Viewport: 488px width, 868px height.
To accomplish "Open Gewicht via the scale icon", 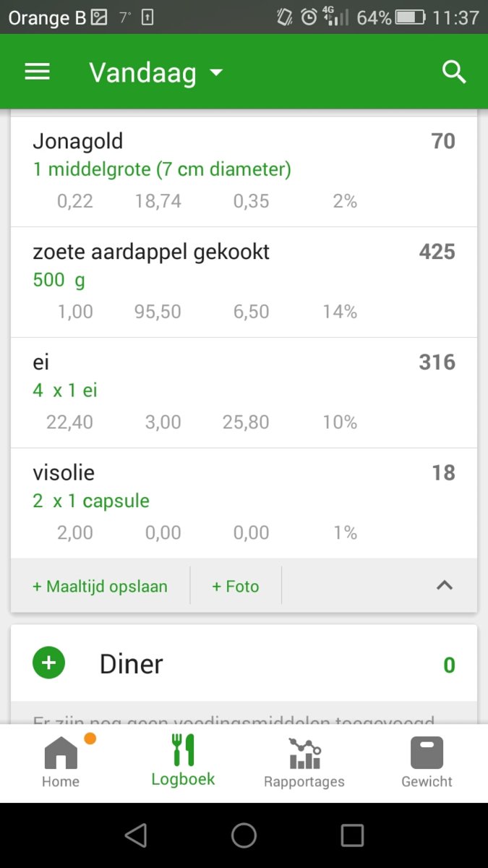I will tap(426, 754).
